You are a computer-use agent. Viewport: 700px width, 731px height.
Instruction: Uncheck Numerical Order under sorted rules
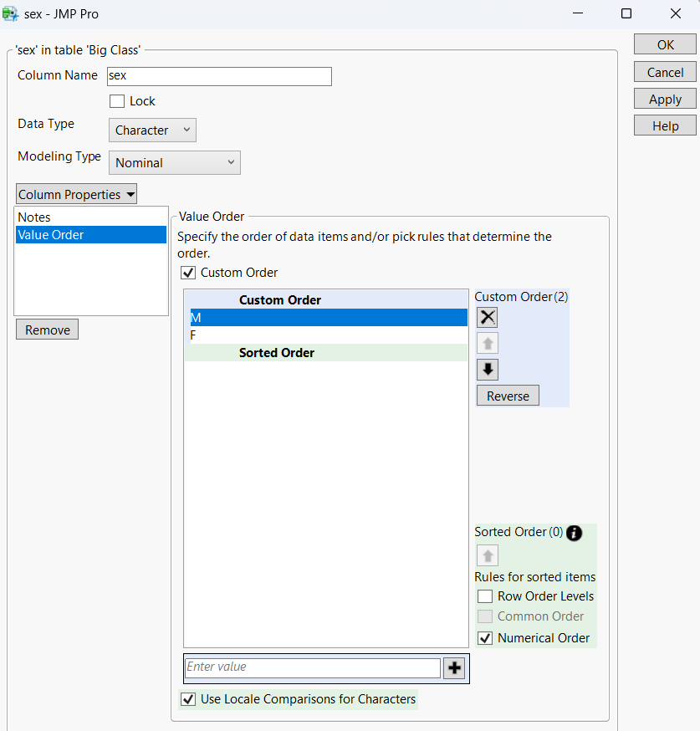[484, 637]
